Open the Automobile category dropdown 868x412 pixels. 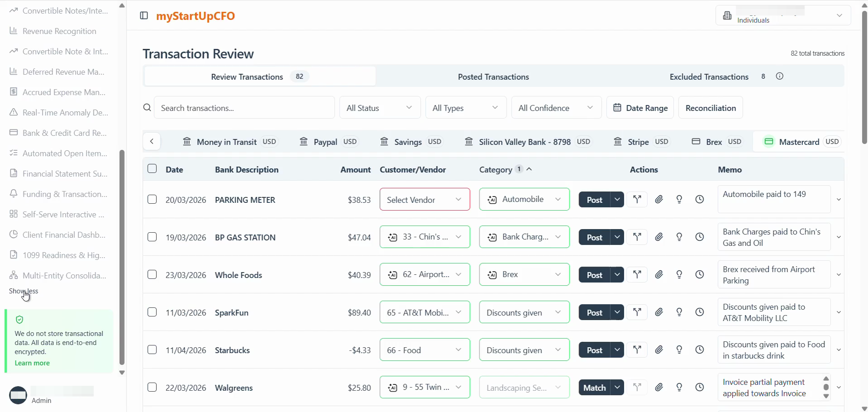pyautogui.click(x=524, y=199)
